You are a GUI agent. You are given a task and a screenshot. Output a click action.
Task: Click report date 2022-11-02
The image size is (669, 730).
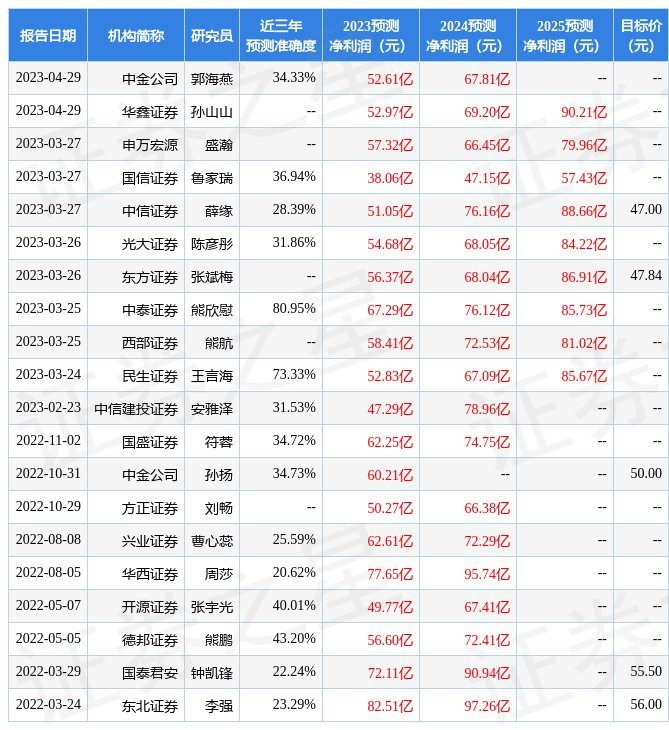pyautogui.click(x=48, y=440)
